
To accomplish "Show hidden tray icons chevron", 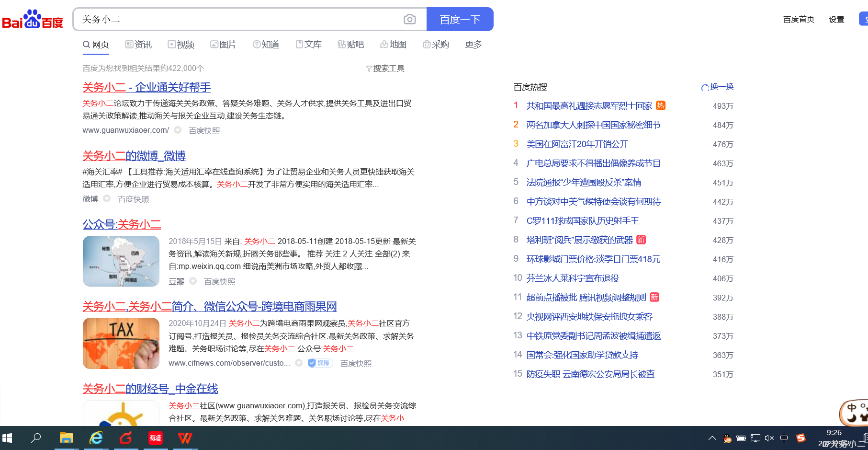I will [x=712, y=438].
